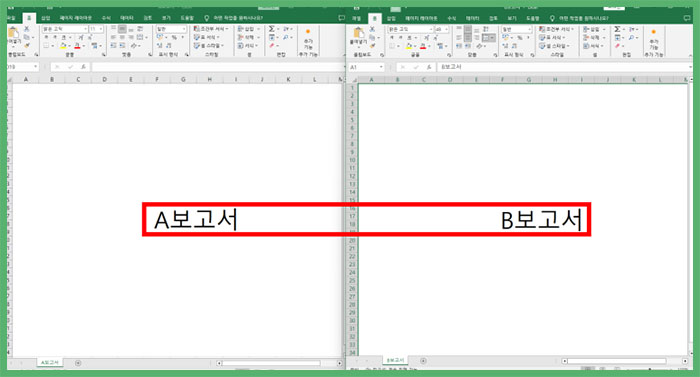Open clipboard group dialog launcher, left window
The width and height of the screenshot is (700, 377).
point(37,54)
